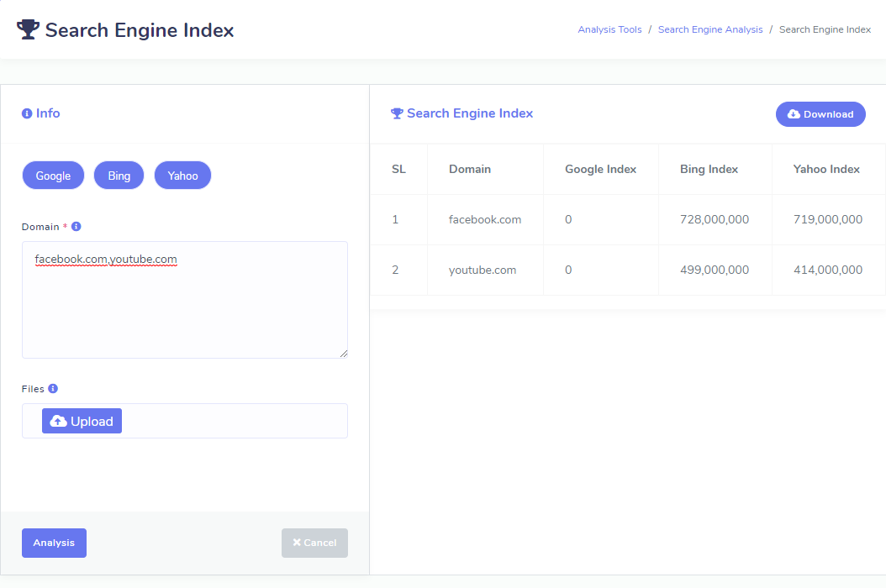The width and height of the screenshot is (886, 588).
Task: Go to Search Engine Analysis breadcrumb
Action: click(x=710, y=29)
